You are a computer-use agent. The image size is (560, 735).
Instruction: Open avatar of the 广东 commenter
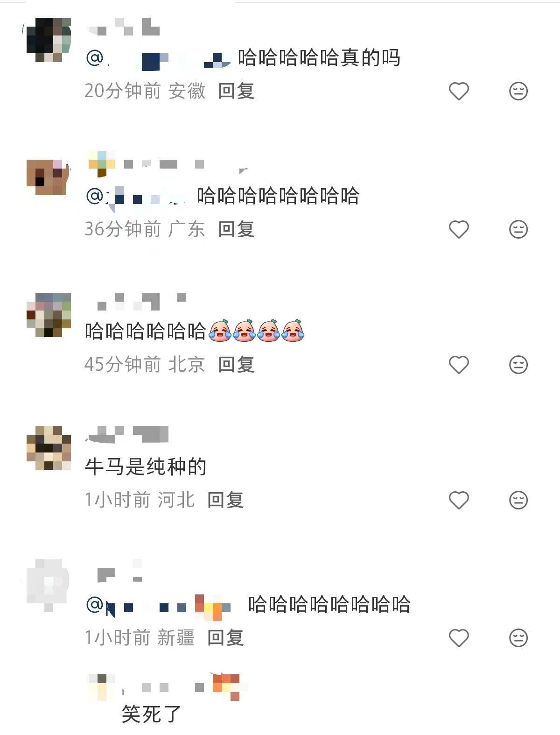tap(49, 177)
